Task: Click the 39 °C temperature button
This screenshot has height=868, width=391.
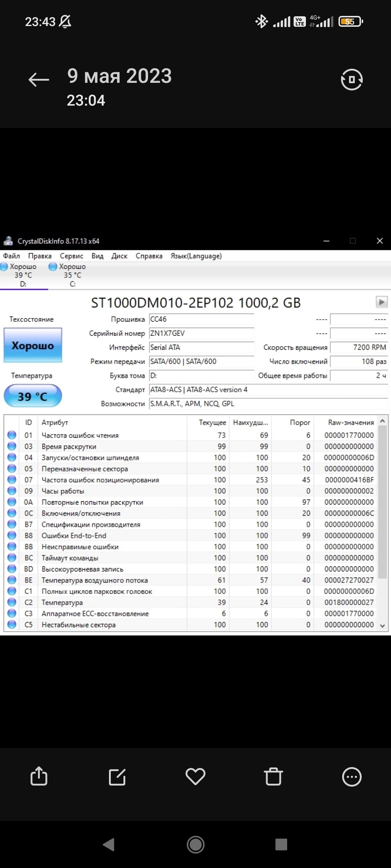Action: (x=33, y=396)
